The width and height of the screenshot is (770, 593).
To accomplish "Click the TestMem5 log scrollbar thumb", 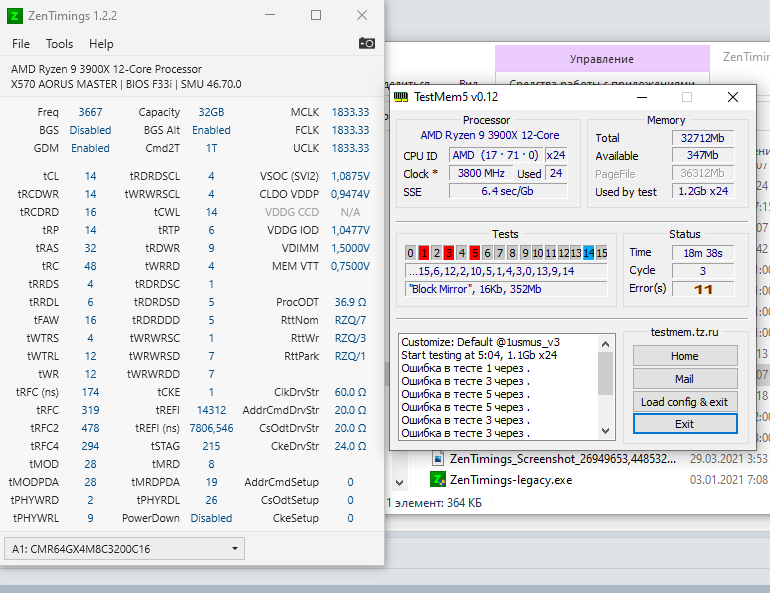I will point(605,373).
